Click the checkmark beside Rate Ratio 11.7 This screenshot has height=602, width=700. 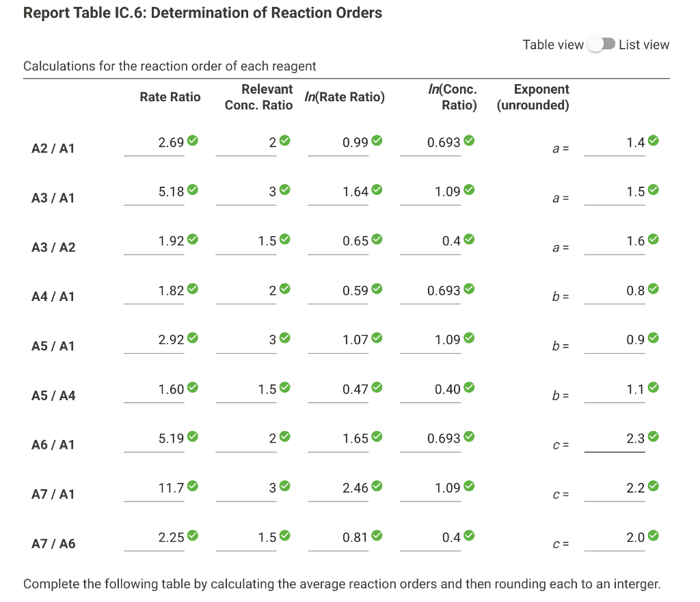coord(192,485)
